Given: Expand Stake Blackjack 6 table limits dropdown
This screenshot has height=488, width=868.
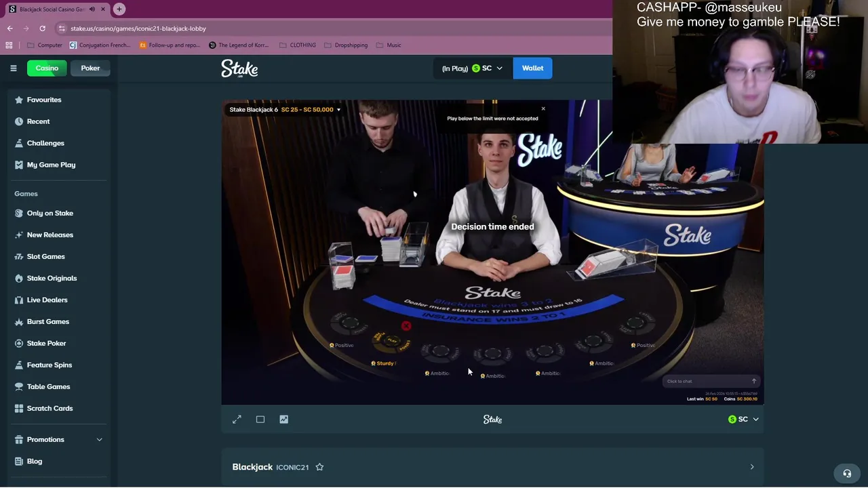Looking at the screenshot, I should [x=338, y=110].
